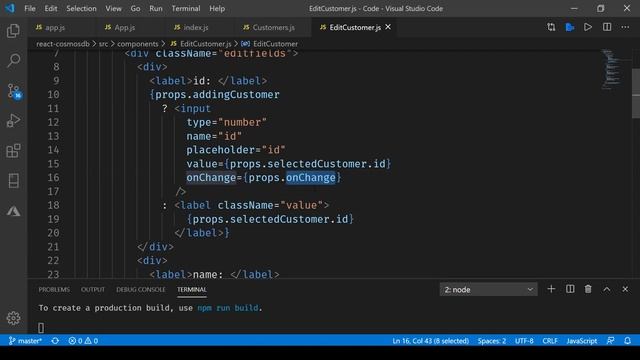Select the EditCustomer.js editor tab
The height and width of the screenshot is (360, 640).
tap(355, 27)
